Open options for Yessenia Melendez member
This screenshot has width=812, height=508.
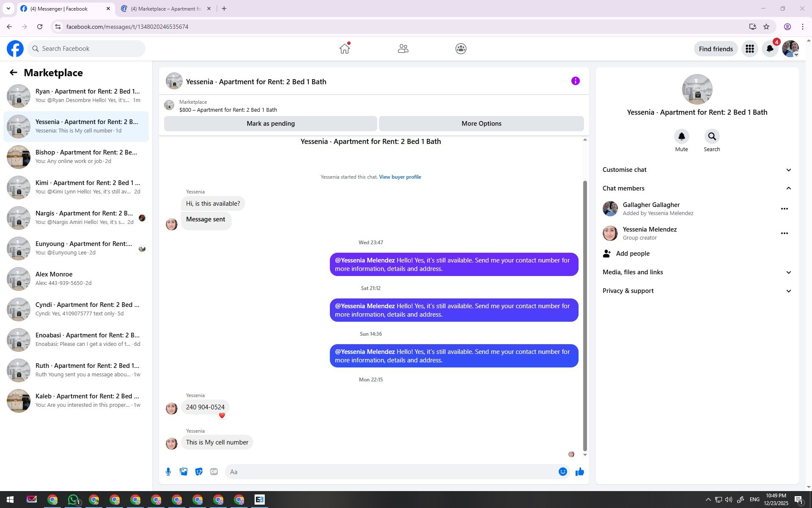click(x=784, y=233)
